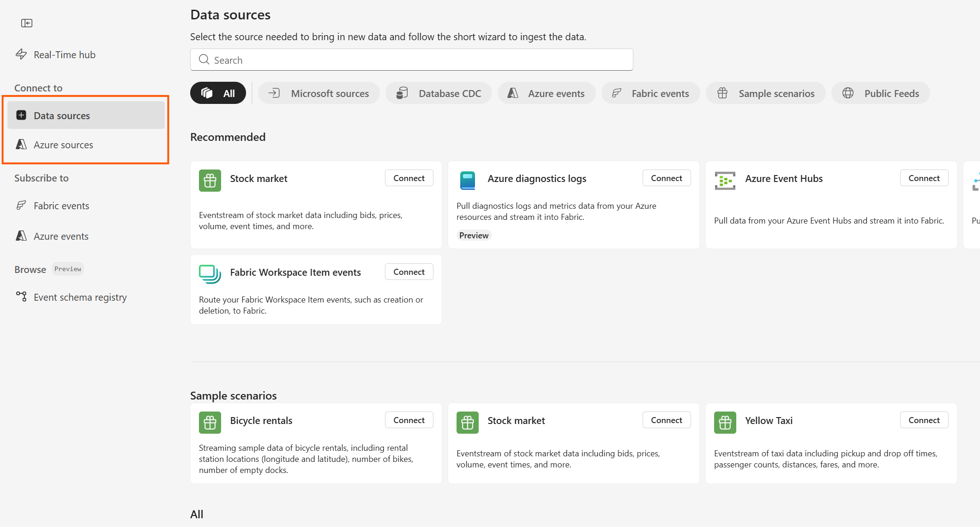The width and height of the screenshot is (980, 527).
Task: Click the Fabric Workspace Item events icon
Action: click(x=210, y=274)
